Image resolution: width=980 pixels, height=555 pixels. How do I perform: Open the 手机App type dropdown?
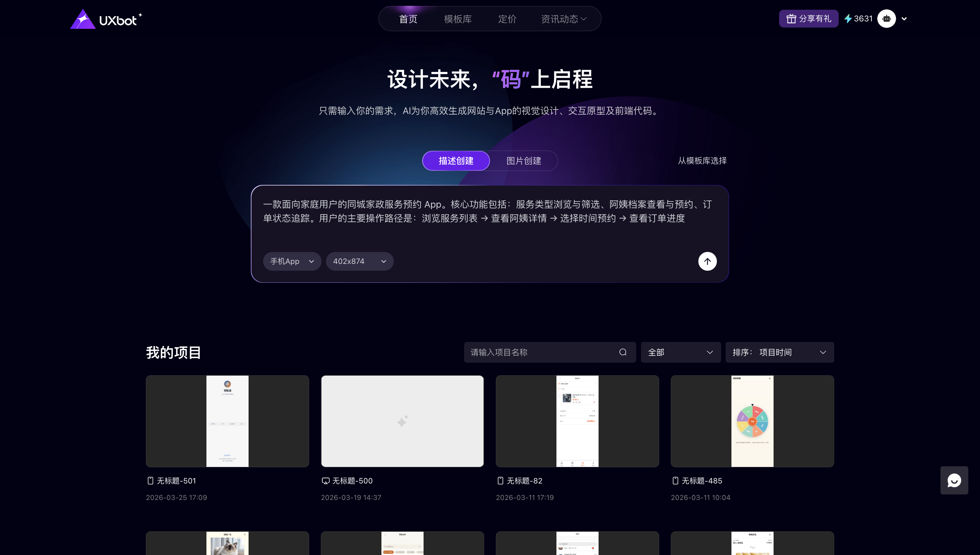pyautogui.click(x=292, y=261)
